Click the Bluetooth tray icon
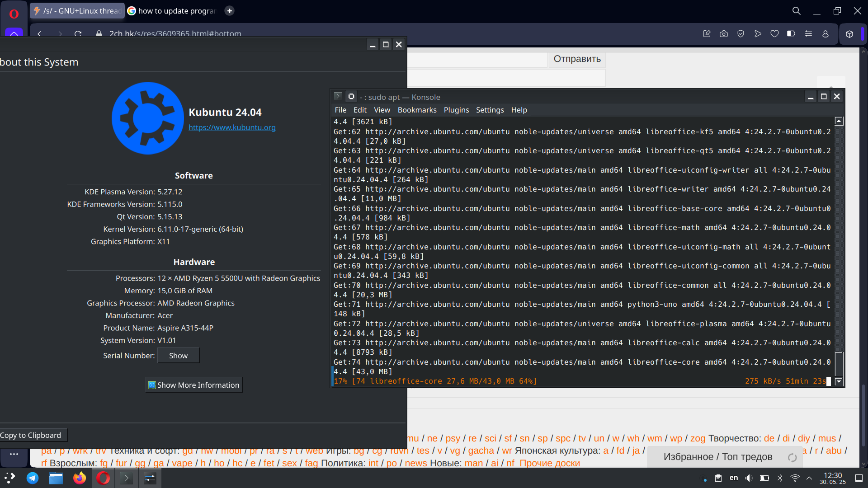868x488 pixels. tap(780, 478)
